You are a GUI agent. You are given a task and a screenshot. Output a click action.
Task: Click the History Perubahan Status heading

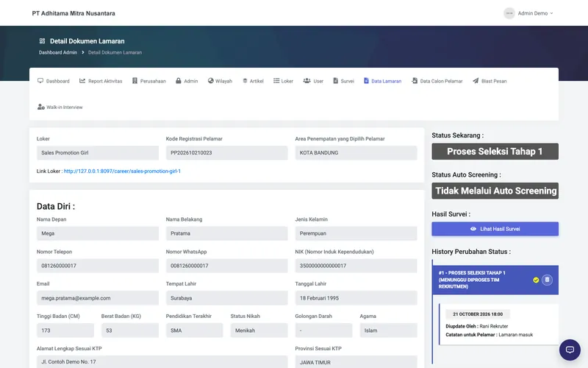[471, 252]
